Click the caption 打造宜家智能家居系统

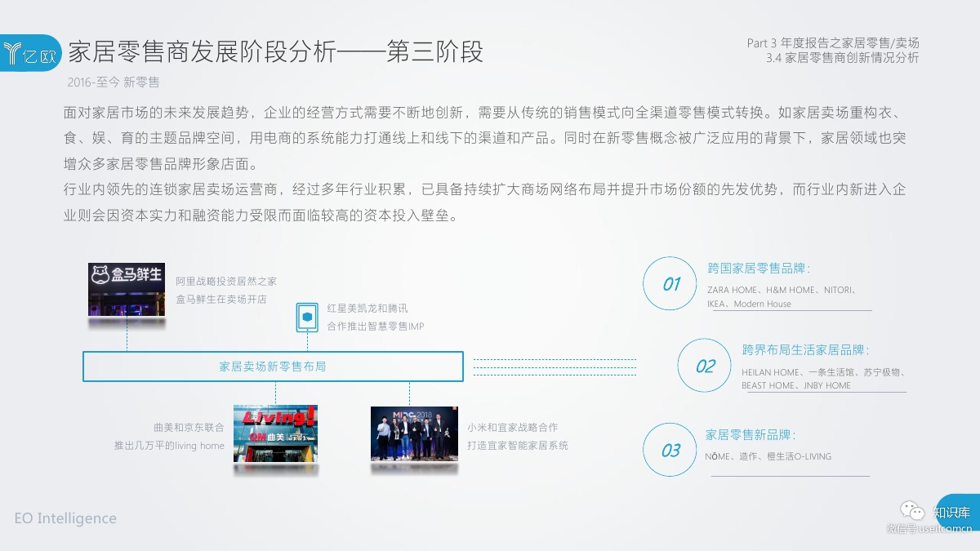[x=518, y=446]
